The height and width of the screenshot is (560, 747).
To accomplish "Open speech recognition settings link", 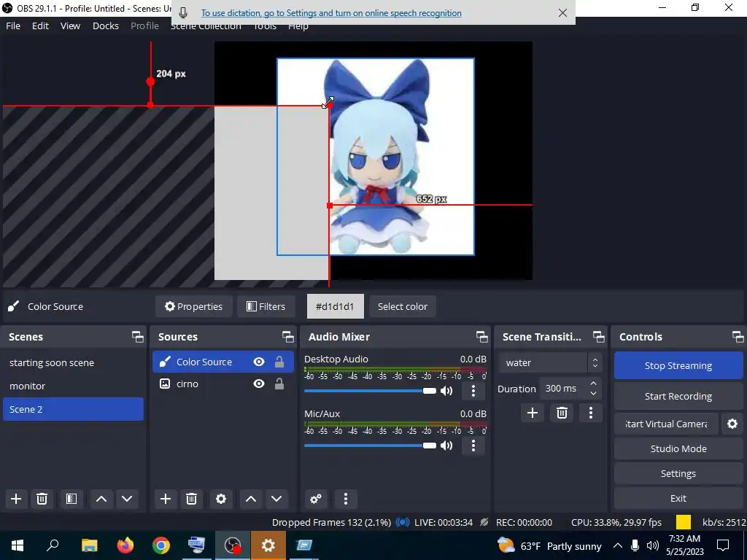I will (331, 13).
